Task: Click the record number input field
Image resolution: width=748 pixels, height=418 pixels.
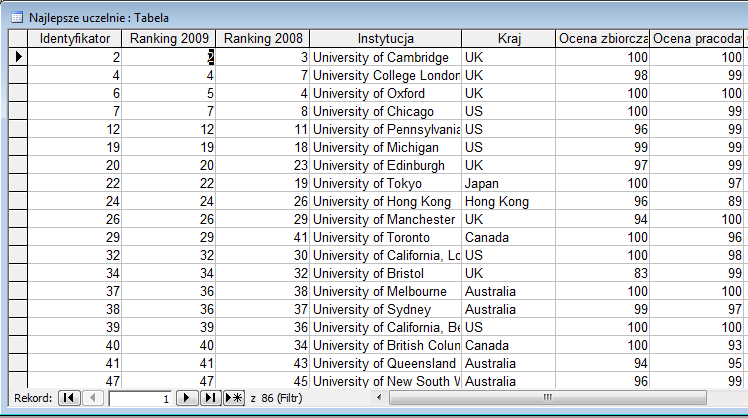Action: [140, 398]
